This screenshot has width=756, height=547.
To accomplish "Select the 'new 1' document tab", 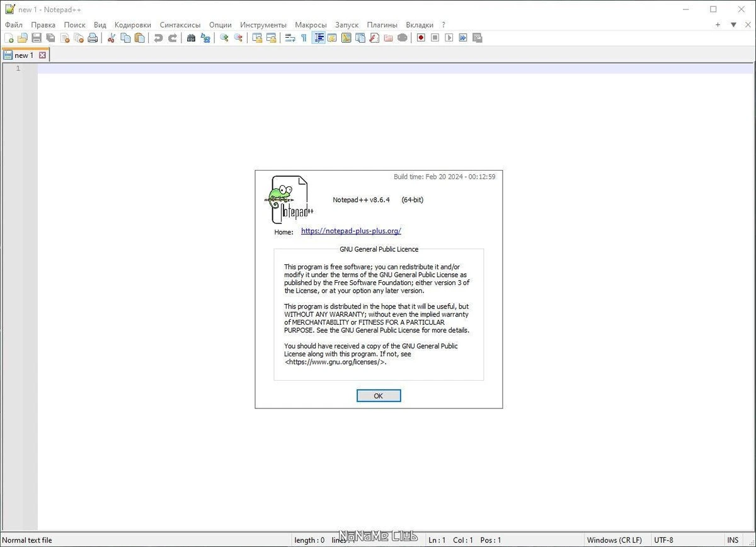I will (24, 55).
